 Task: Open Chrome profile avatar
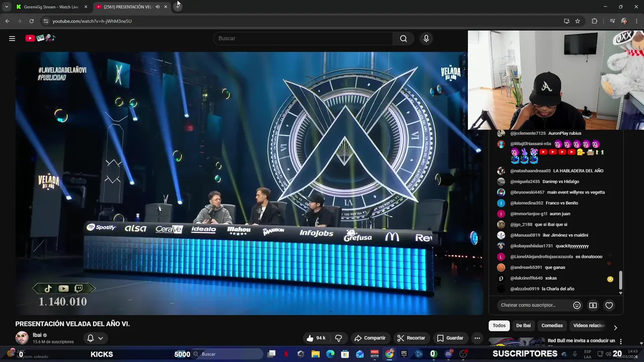[x=624, y=21]
